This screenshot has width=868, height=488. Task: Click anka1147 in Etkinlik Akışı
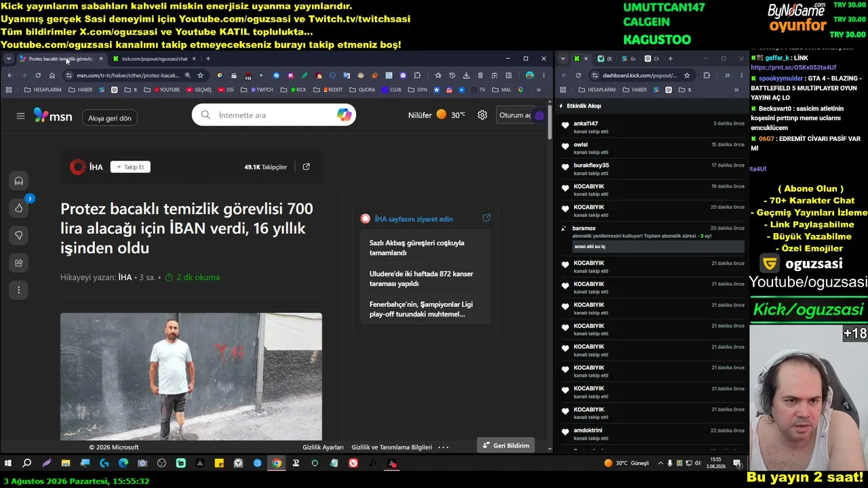pyautogui.click(x=586, y=123)
